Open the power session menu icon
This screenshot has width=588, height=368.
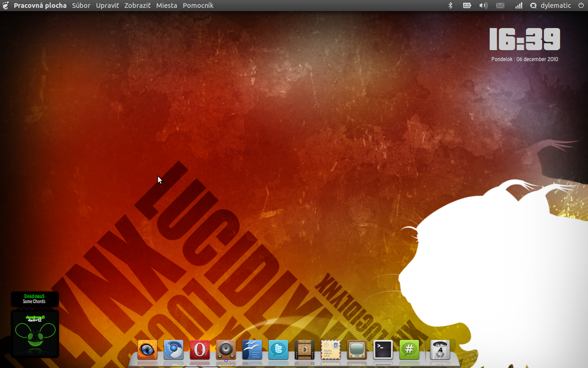[581, 6]
